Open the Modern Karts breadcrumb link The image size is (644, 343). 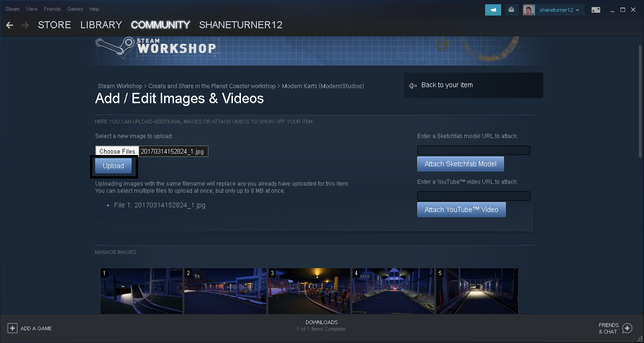323,86
